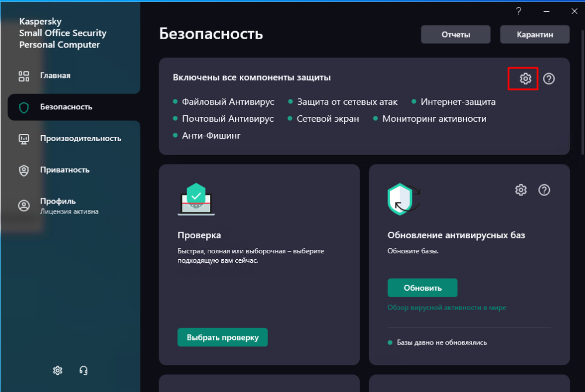Close the Kaspersky window
This screenshot has height=392, width=585.
point(574,11)
